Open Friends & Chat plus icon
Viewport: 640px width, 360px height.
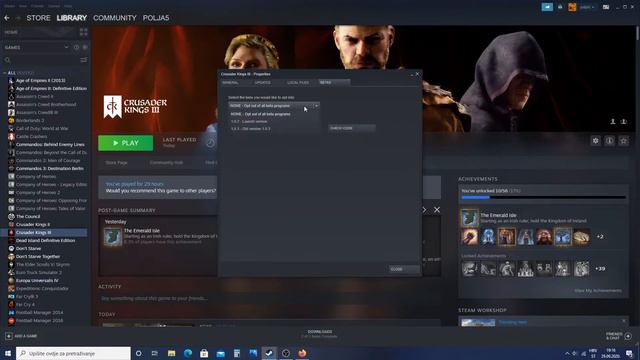pyautogui.click(x=628, y=336)
